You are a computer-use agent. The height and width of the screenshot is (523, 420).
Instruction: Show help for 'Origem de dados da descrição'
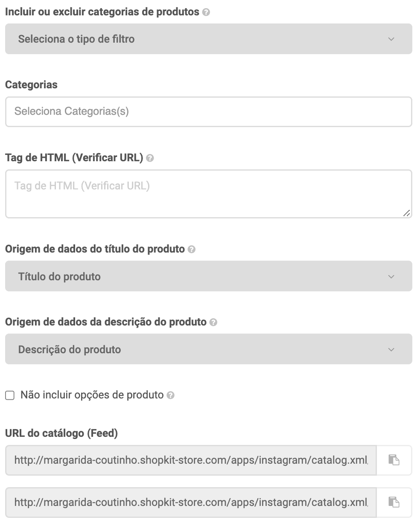coord(213,323)
